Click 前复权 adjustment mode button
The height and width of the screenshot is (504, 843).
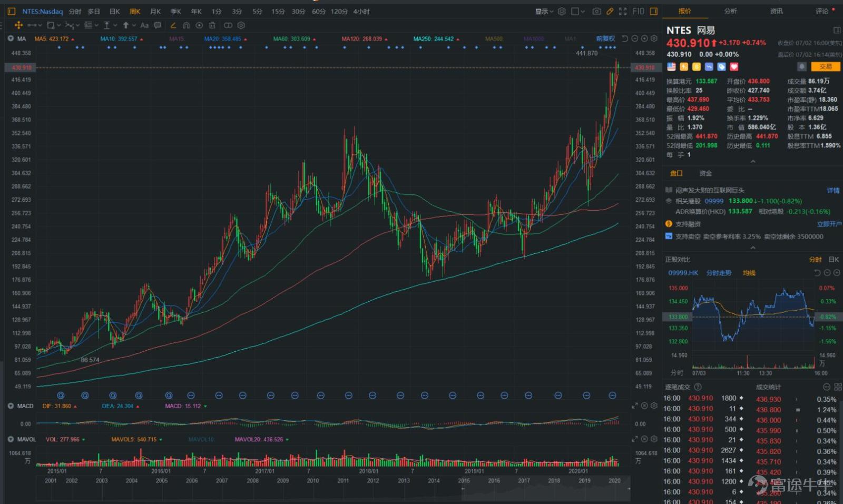605,38
